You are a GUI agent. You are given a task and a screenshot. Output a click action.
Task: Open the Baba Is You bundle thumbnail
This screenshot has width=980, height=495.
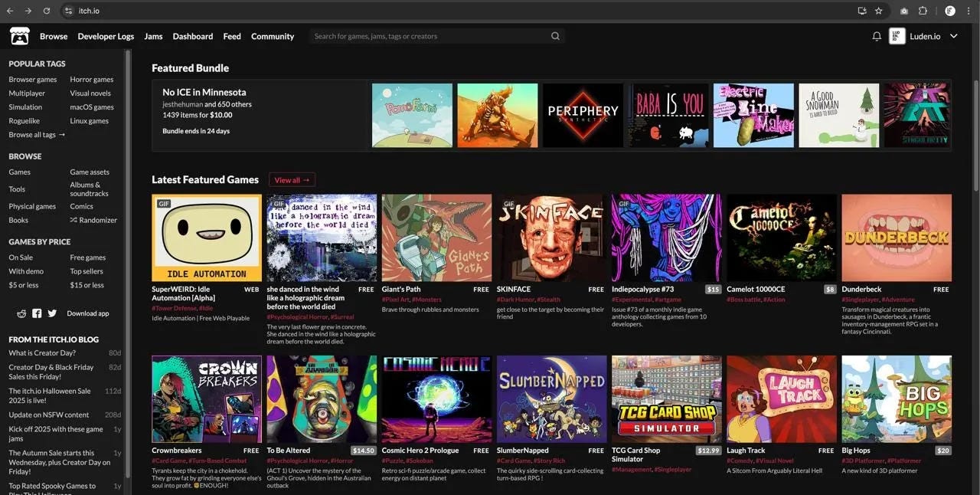tap(668, 116)
